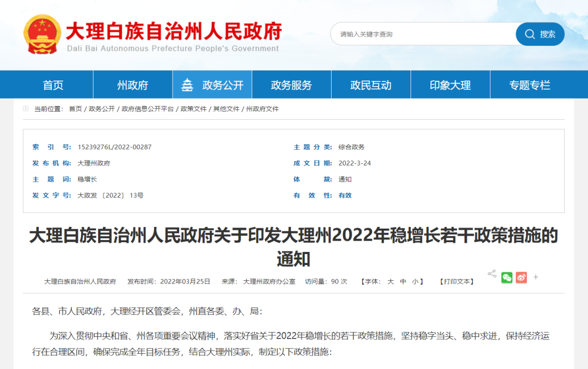The image size is (588, 369).
Task: Click the search magnifier button 搜索
Action: (540, 34)
